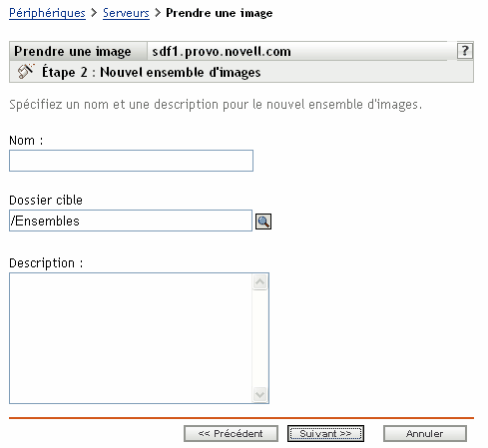This screenshot has width=488, height=448.
Task: Continue with the Suivant >> button
Action: click(325, 433)
